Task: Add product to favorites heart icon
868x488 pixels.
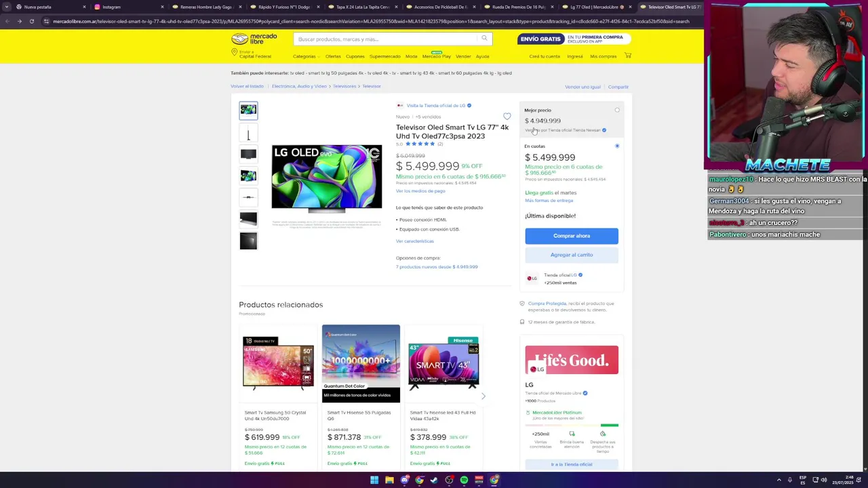Action: point(507,117)
